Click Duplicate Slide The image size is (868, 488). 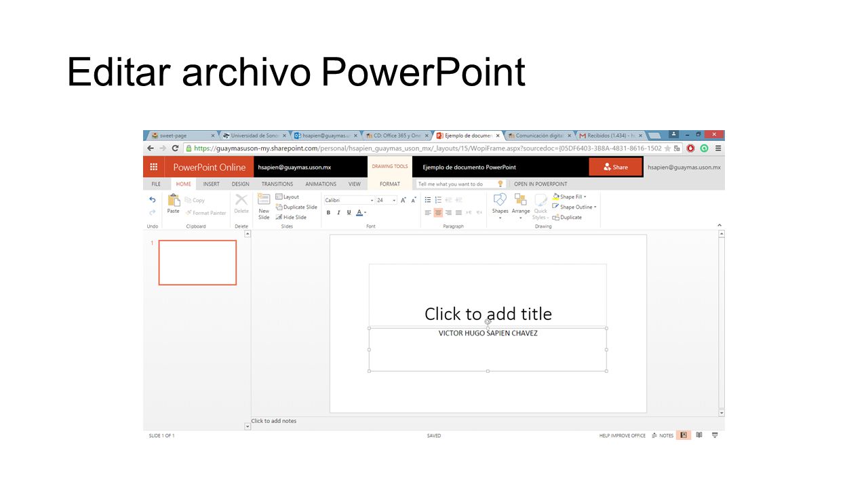(296, 207)
